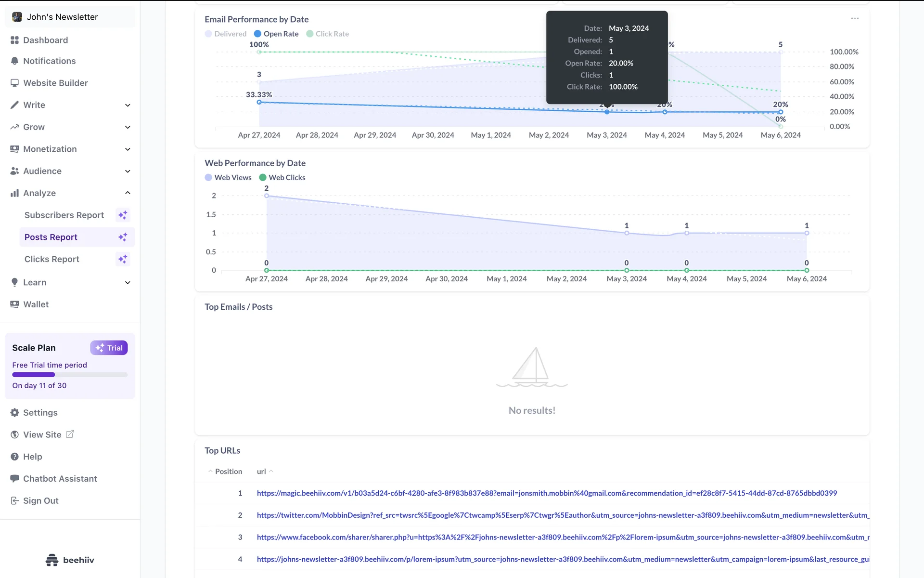Screen dimensions: 924x578
Task: Collapse the Analyze section chevron
Action: pos(128,193)
